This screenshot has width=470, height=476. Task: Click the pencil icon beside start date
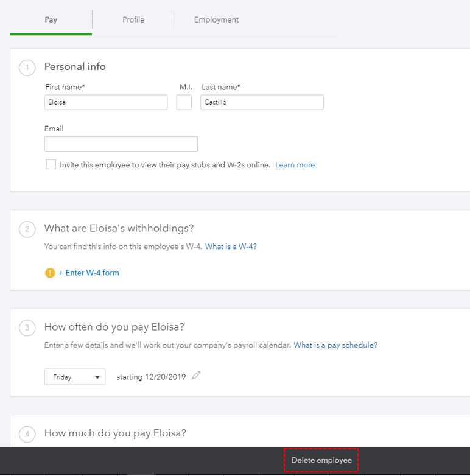(196, 376)
